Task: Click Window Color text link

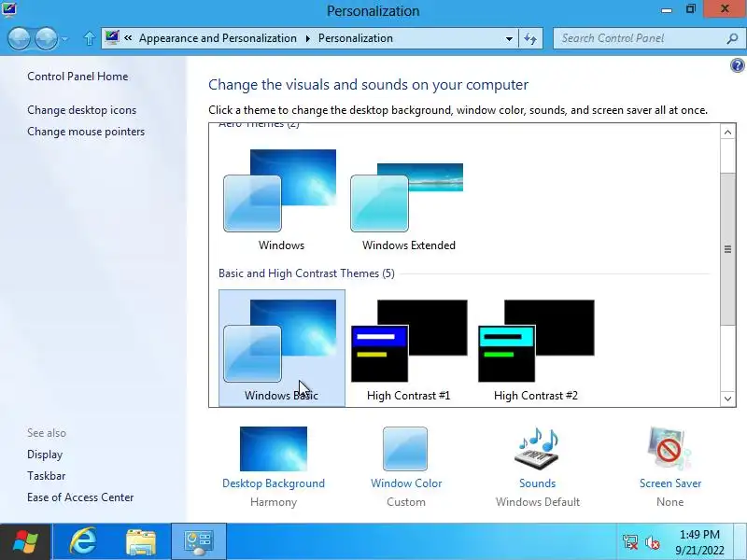Action: 406,483
